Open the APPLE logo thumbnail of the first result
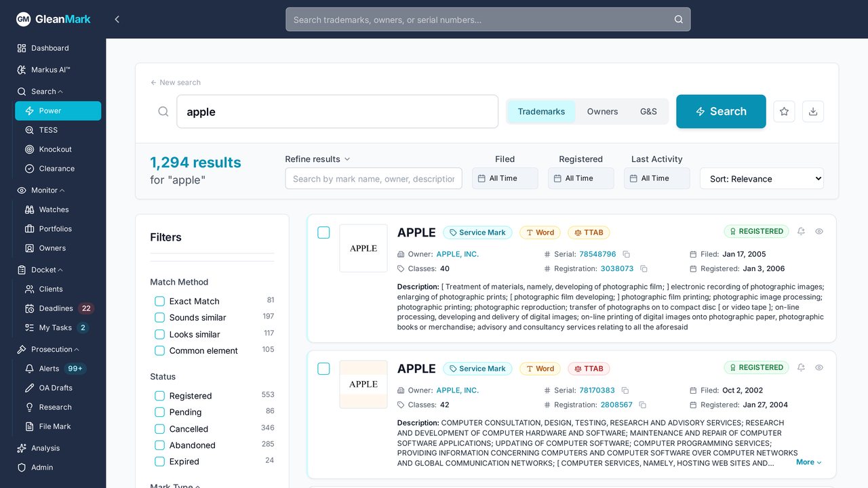Image resolution: width=868 pixels, height=488 pixels. click(x=363, y=248)
